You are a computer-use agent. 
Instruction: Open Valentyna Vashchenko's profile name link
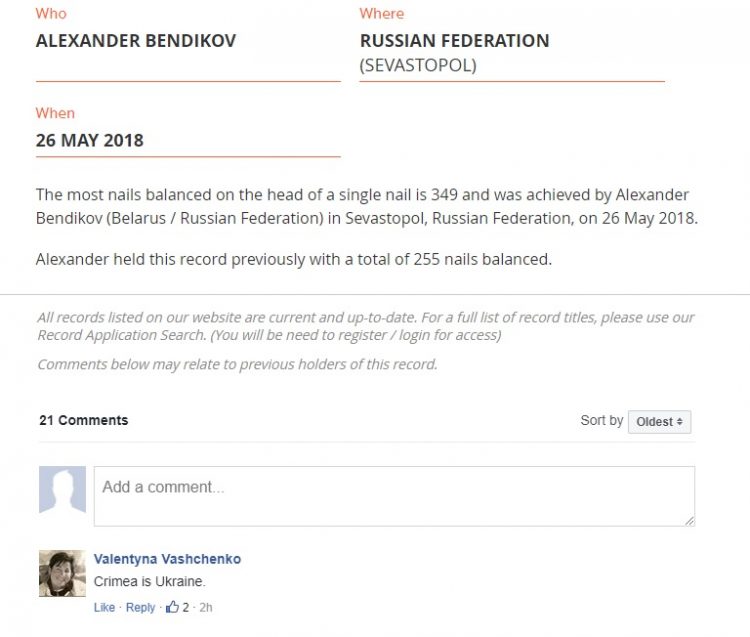167,559
